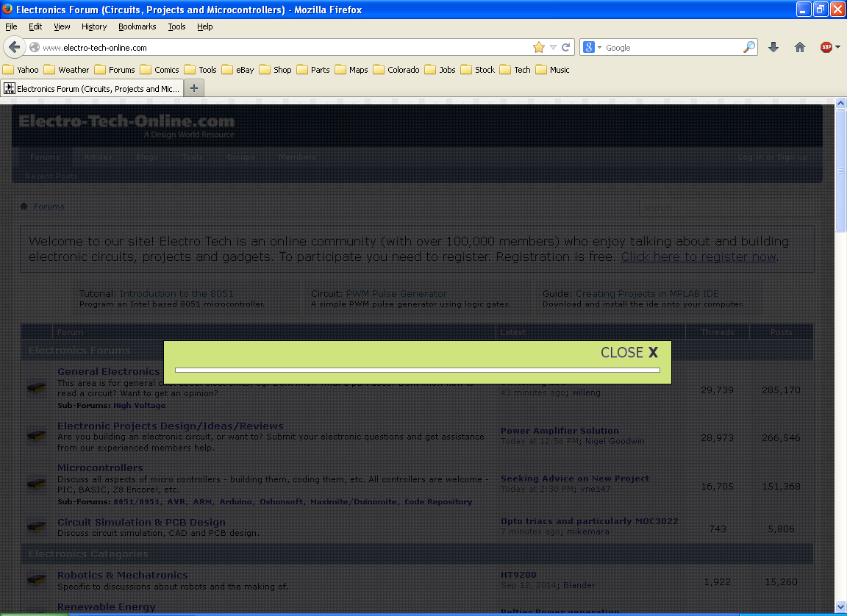Screen dimensions: 847x616
Task: Click 'Click here to register now' link
Action: (698, 257)
